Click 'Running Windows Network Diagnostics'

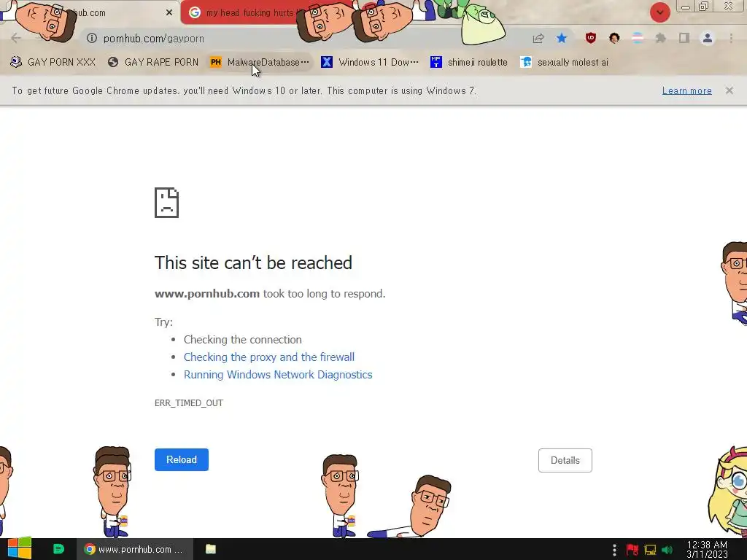click(278, 375)
